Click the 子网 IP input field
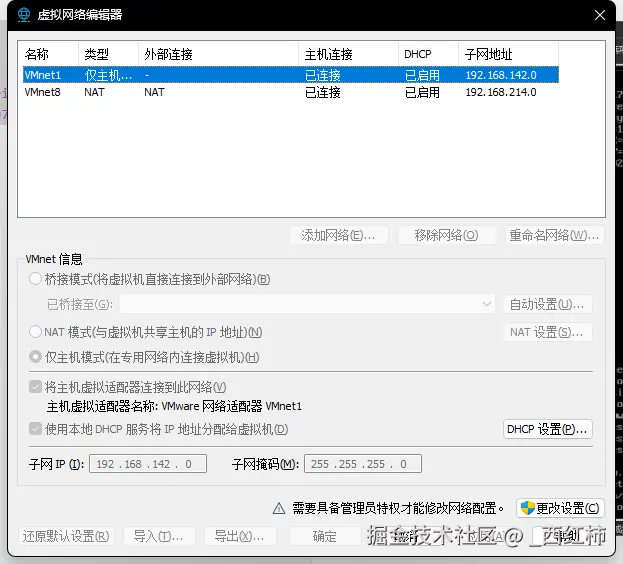Viewport: 623px width, 564px height. (148, 464)
